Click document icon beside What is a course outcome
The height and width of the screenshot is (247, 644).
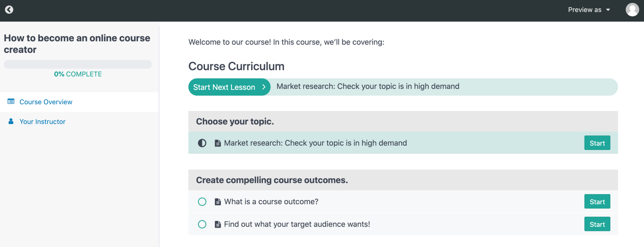click(x=218, y=202)
